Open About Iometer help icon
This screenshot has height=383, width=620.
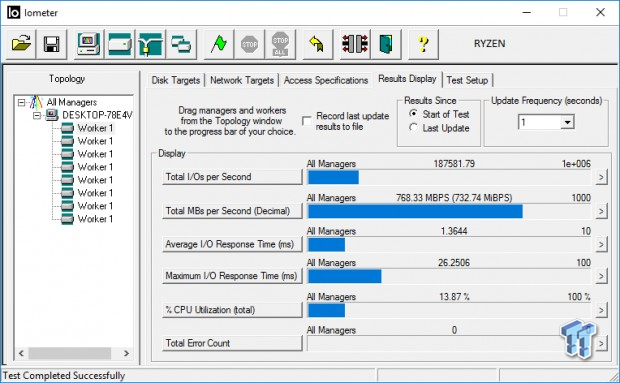(x=423, y=44)
